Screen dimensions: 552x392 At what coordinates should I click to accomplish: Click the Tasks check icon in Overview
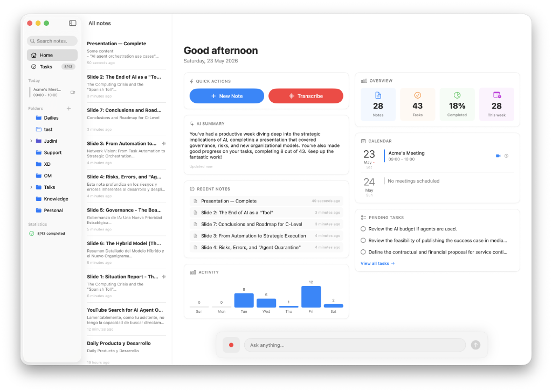tap(418, 95)
